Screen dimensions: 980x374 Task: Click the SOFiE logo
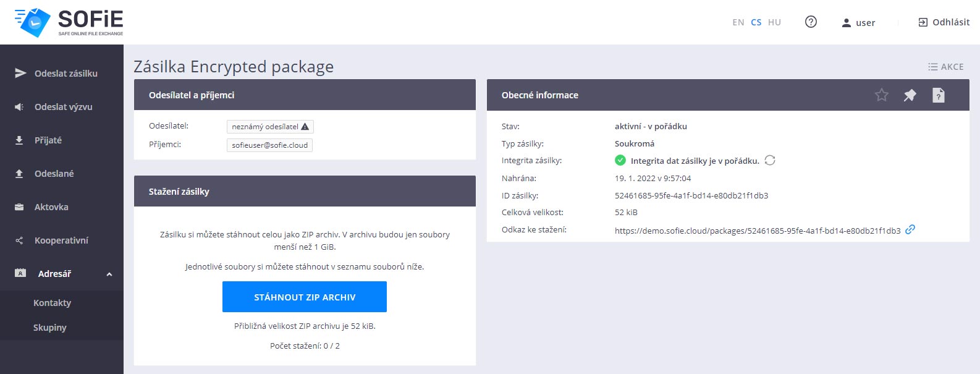(x=69, y=22)
